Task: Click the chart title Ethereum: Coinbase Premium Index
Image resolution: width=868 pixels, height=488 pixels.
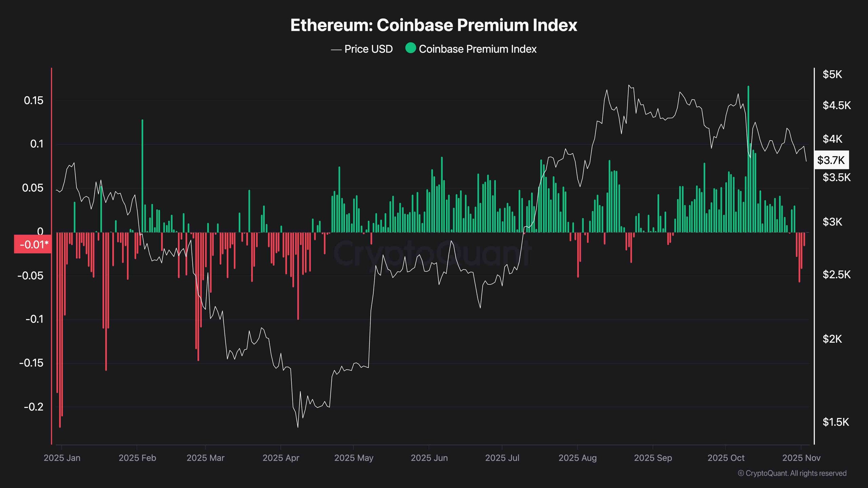Action: pyautogui.click(x=434, y=25)
